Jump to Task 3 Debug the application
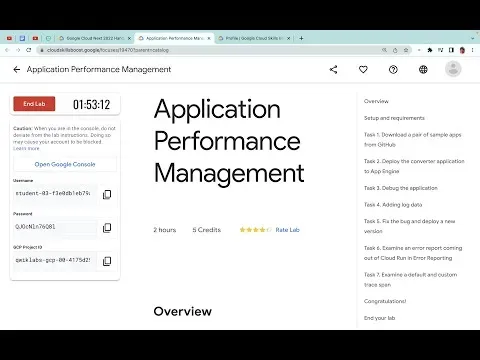480x360 pixels. [401, 188]
